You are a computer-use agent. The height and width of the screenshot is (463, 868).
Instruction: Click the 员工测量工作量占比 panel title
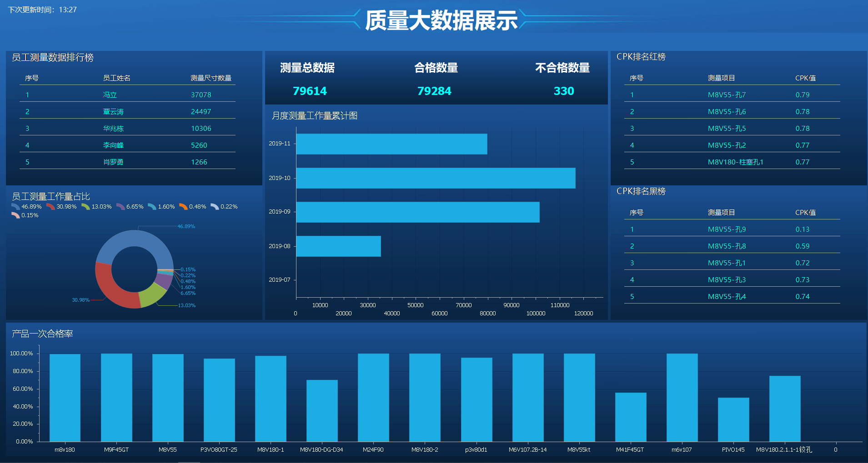tap(51, 196)
